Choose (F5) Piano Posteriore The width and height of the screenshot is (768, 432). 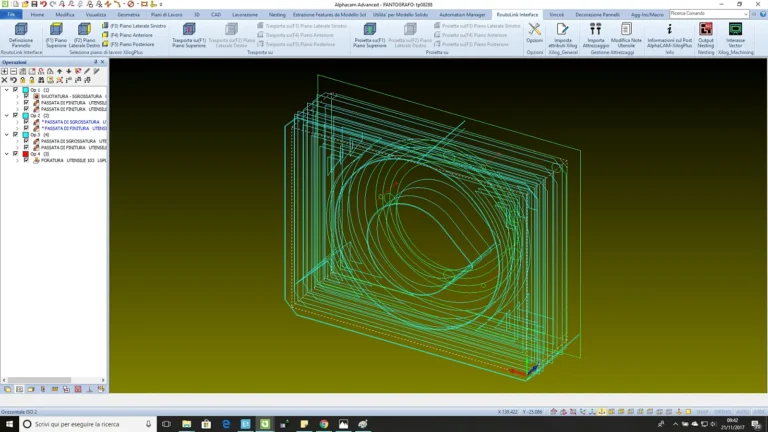[128, 44]
